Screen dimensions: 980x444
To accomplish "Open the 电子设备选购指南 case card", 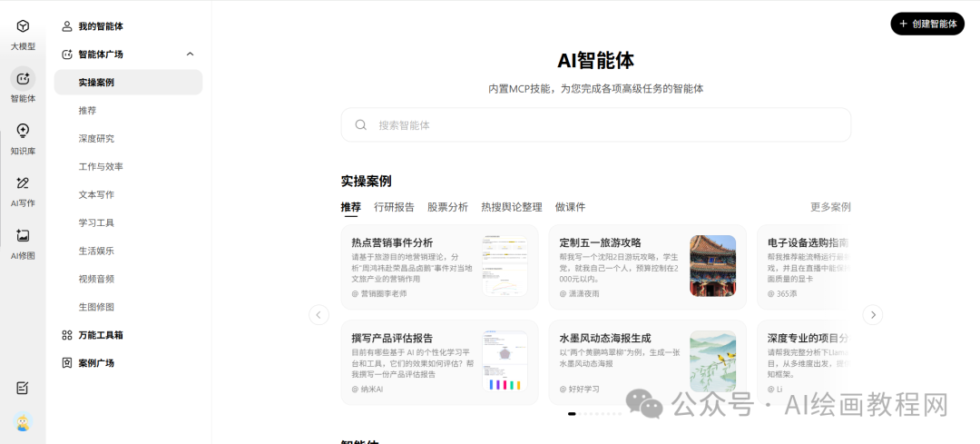I will click(803, 267).
